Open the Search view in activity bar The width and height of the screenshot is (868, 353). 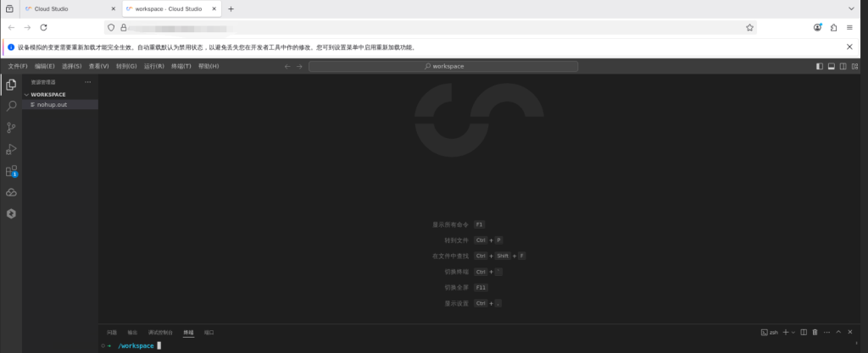(x=11, y=106)
